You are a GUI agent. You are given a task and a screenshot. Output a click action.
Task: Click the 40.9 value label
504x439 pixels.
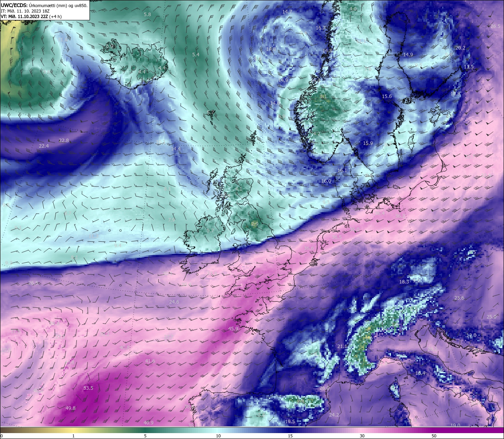point(148,423)
